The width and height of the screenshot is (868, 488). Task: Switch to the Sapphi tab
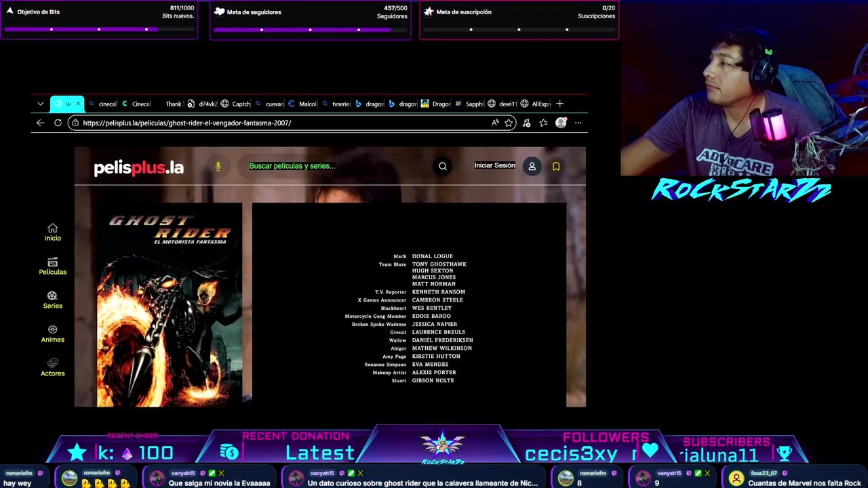tap(469, 104)
